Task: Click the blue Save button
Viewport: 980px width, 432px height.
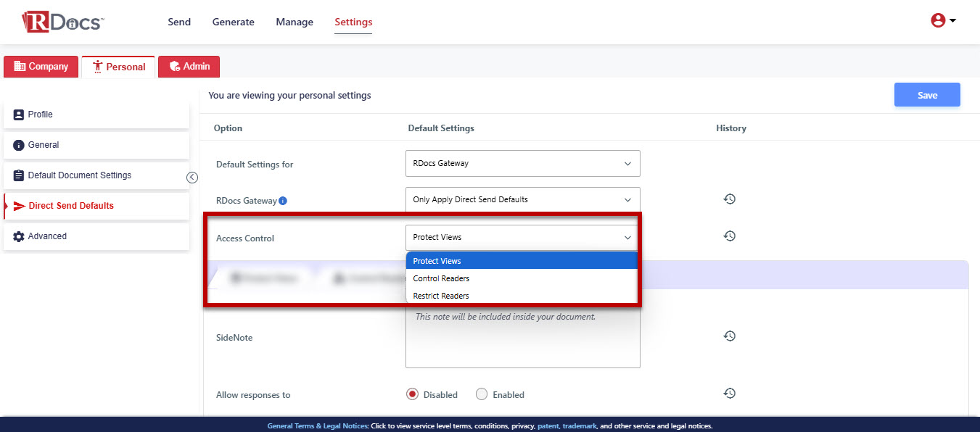Action: coord(927,95)
